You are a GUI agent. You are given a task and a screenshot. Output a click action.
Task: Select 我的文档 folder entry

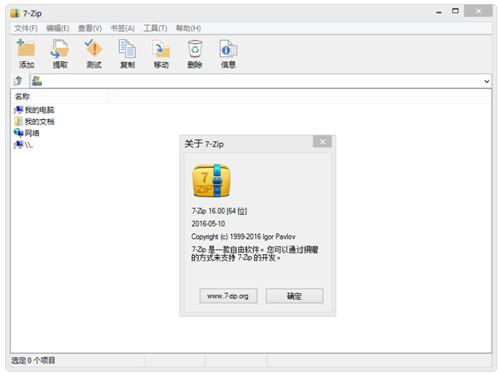34,121
